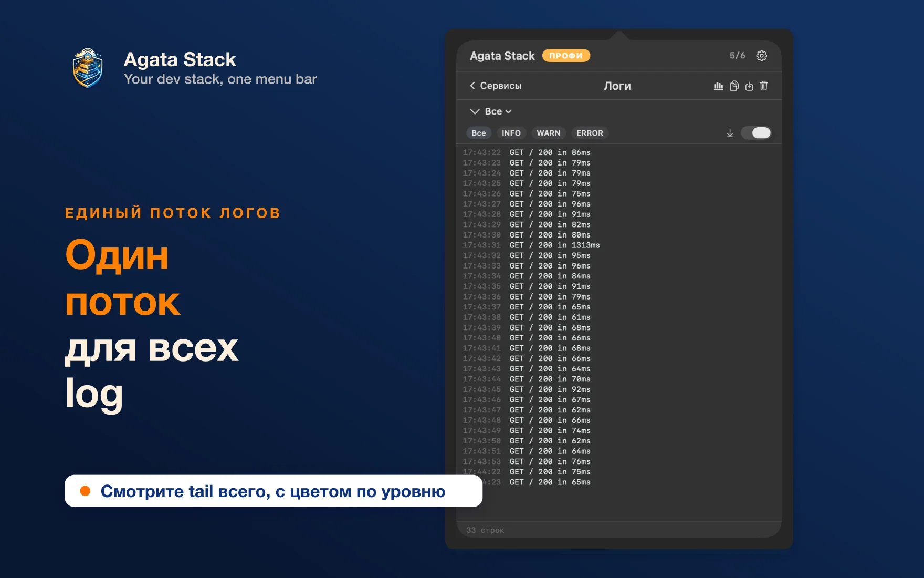Viewport: 924px width, 578px height.
Task: Select log line at 17:43:25
Action: point(527,183)
